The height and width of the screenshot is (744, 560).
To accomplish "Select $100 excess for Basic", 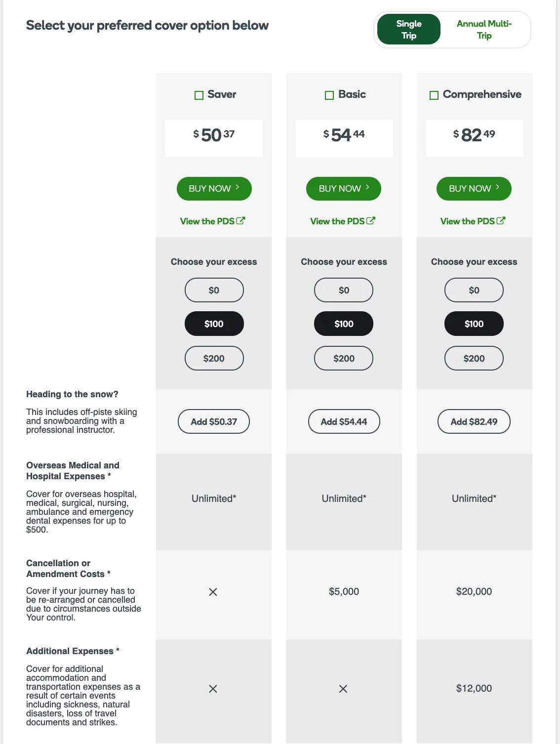I will pyautogui.click(x=344, y=324).
